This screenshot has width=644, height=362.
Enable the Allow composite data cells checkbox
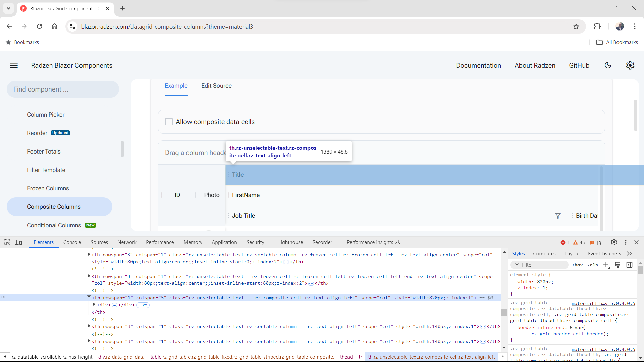pyautogui.click(x=169, y=122)
